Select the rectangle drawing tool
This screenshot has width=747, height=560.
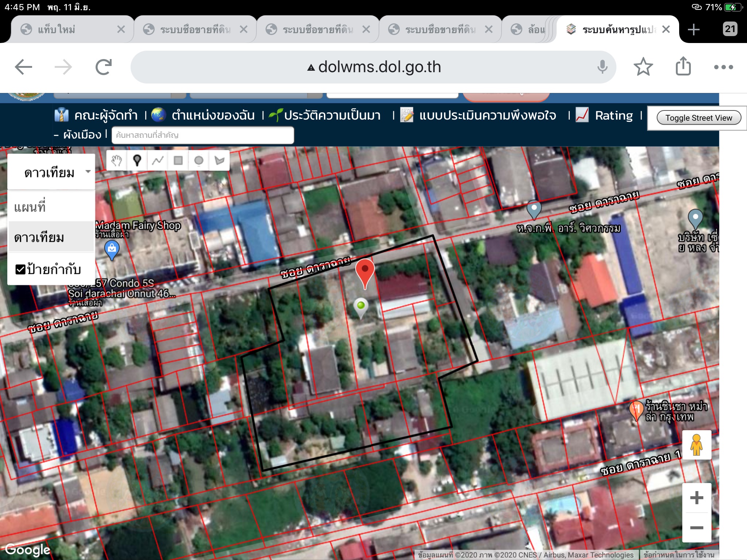coord(178,160)
